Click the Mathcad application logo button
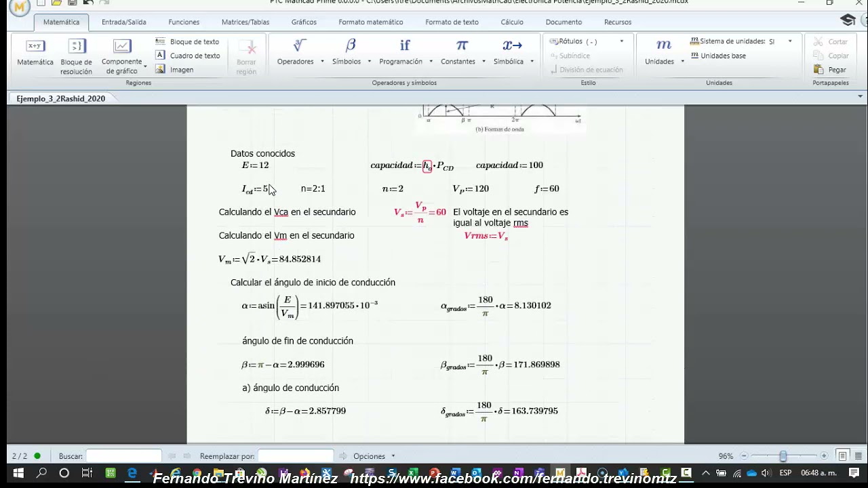 point(20,6)
